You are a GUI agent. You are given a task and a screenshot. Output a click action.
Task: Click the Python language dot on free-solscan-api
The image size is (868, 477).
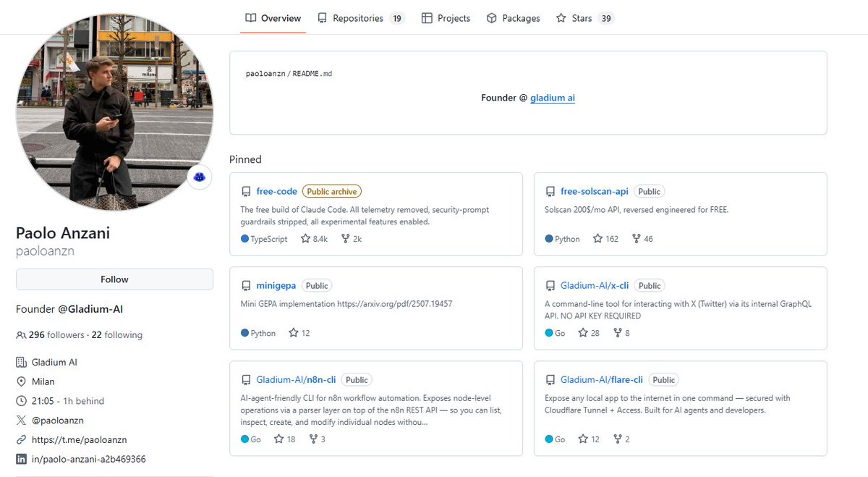tap(549, 239)
